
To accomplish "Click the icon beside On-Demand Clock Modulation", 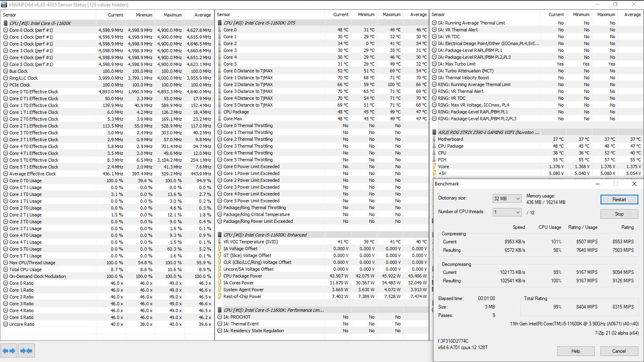I will click(6, 276).
